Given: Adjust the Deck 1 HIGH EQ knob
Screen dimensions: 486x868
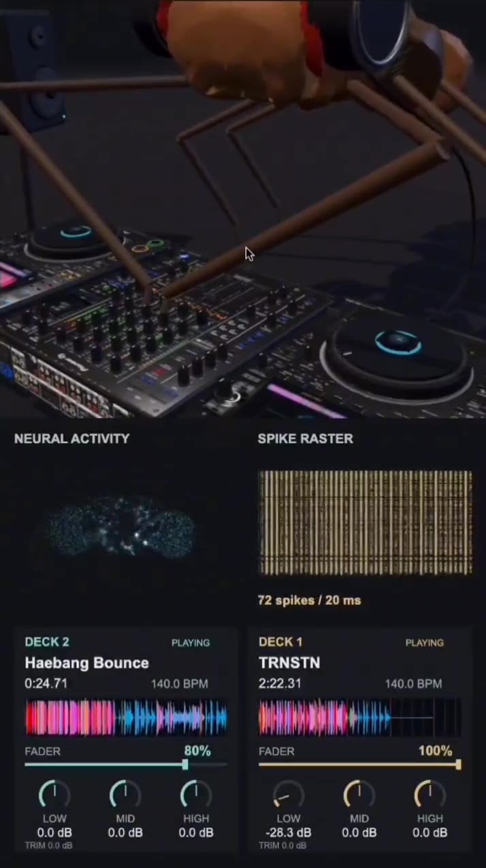Looking at the screenshot, I should click(430, 794).
